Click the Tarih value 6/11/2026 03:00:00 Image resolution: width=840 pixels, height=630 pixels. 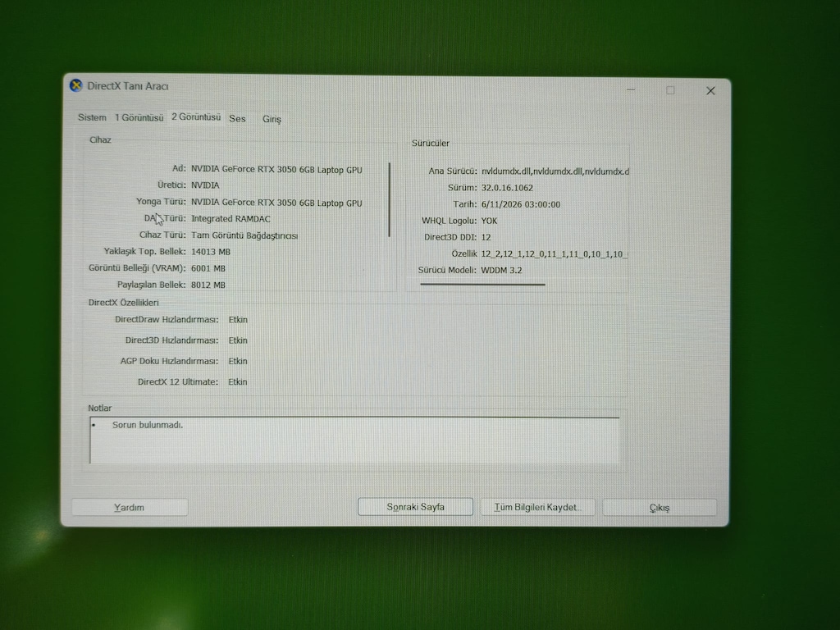521,204
